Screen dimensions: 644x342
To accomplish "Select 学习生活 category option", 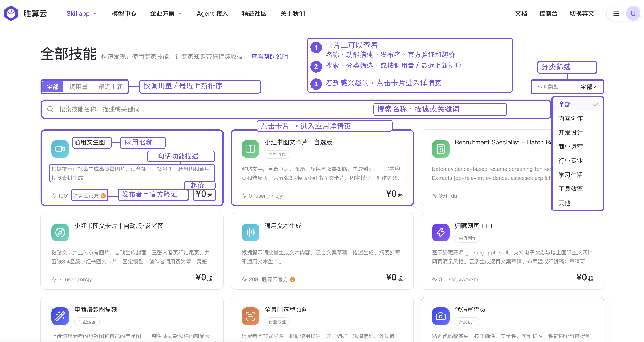I will 577,175.
